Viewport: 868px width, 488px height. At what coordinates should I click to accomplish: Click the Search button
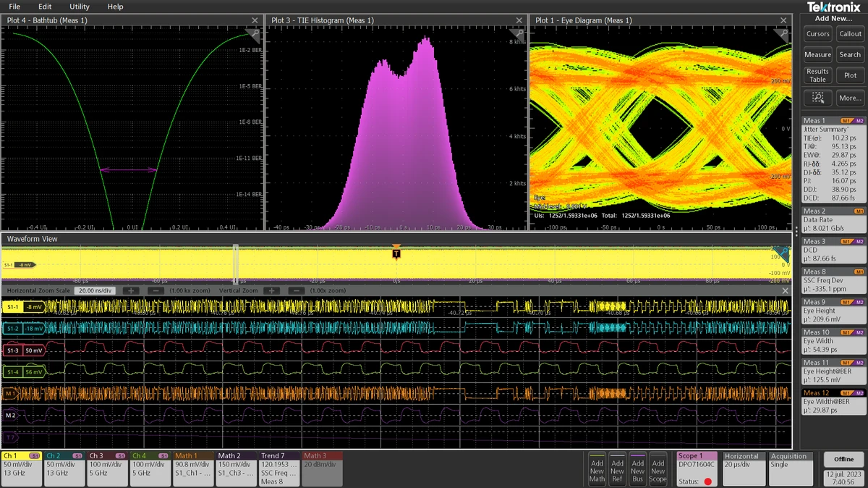(850, 54)
